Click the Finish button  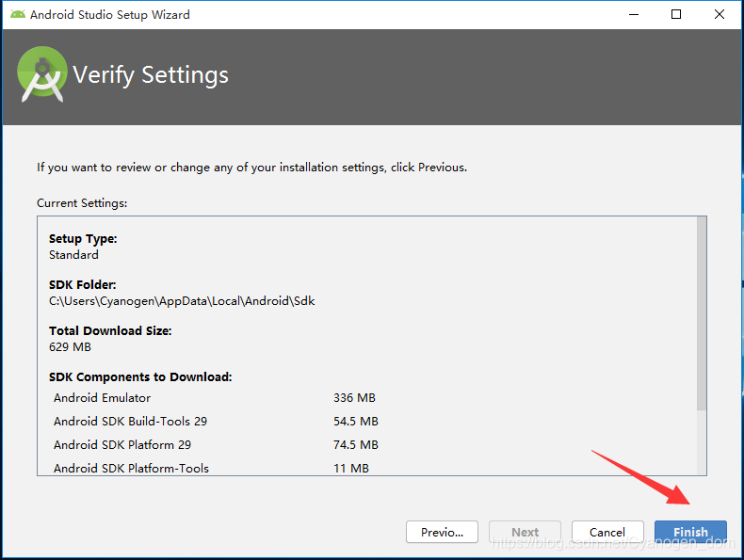point(690,532)
